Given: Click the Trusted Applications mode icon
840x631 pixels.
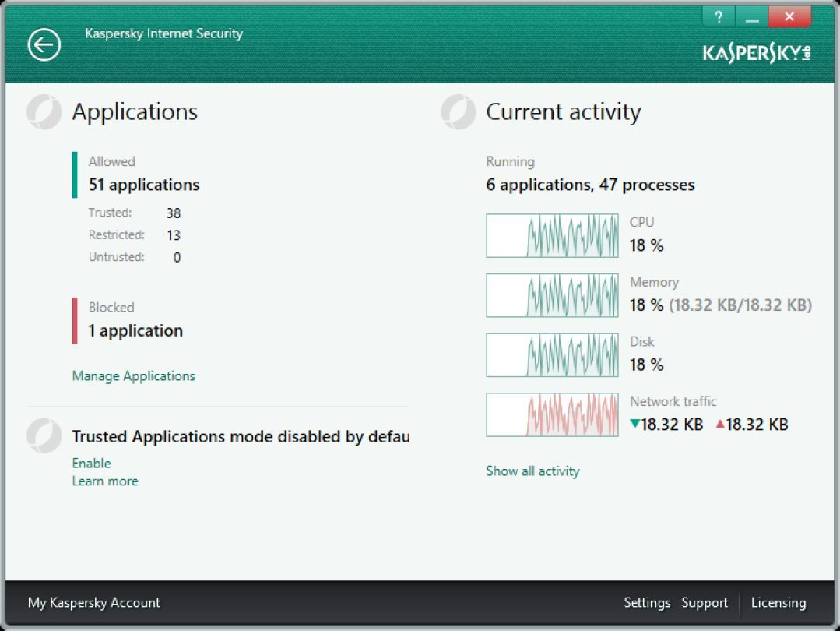Looking at the screenshot, I should pos(44,437).
